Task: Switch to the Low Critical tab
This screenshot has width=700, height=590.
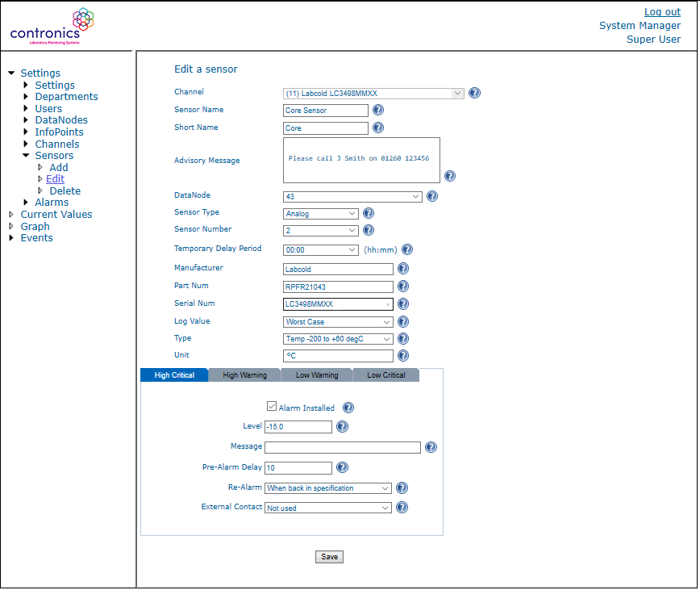Action: tap(385, 375)
